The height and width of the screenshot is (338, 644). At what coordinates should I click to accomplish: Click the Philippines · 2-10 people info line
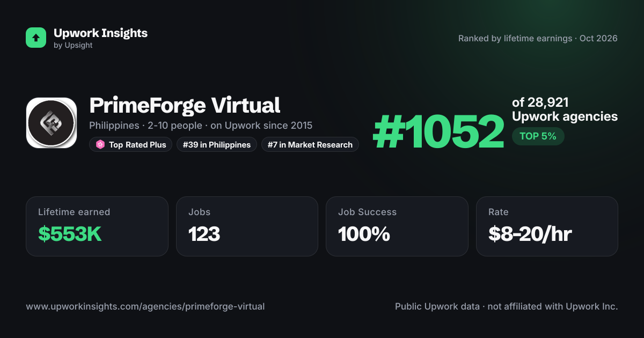(201, 126)
